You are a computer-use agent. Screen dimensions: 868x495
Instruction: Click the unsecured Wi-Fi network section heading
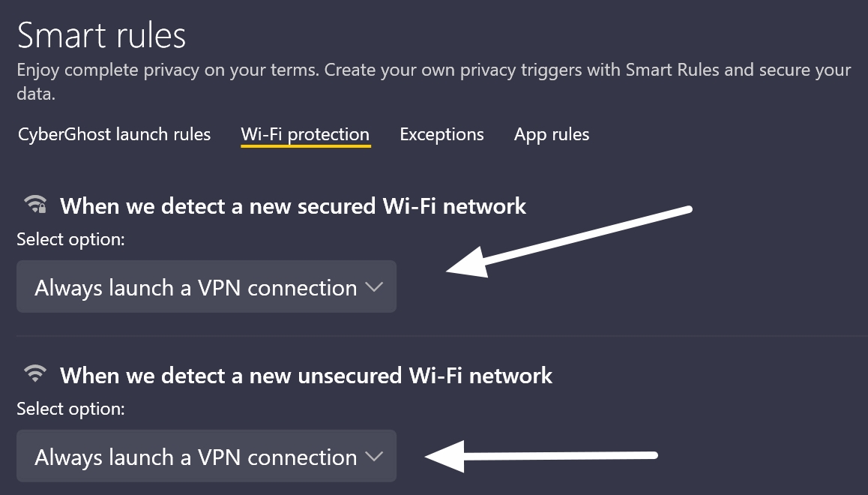tap(309, 375)
